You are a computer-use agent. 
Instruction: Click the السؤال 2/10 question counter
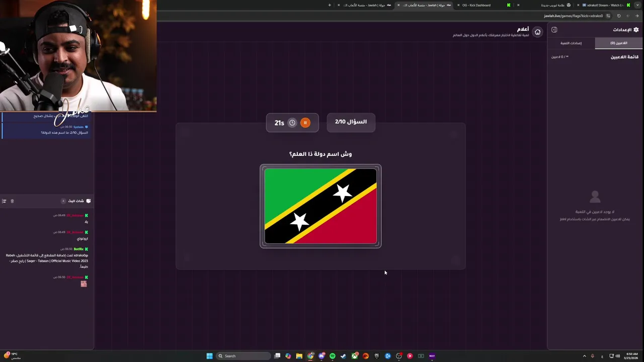point(351,122)
